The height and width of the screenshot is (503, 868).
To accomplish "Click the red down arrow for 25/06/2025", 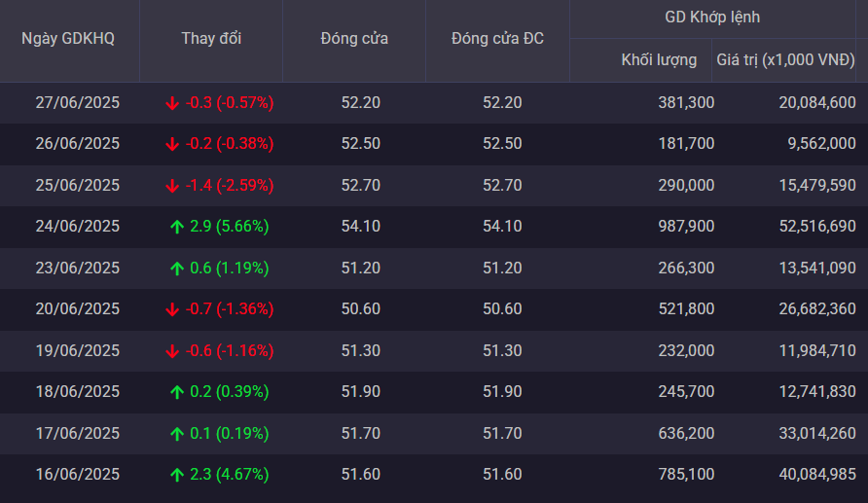I will tap(173, 185).
